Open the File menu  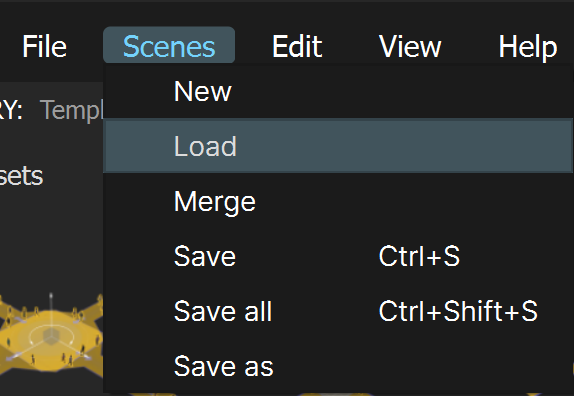coord(44,46)
